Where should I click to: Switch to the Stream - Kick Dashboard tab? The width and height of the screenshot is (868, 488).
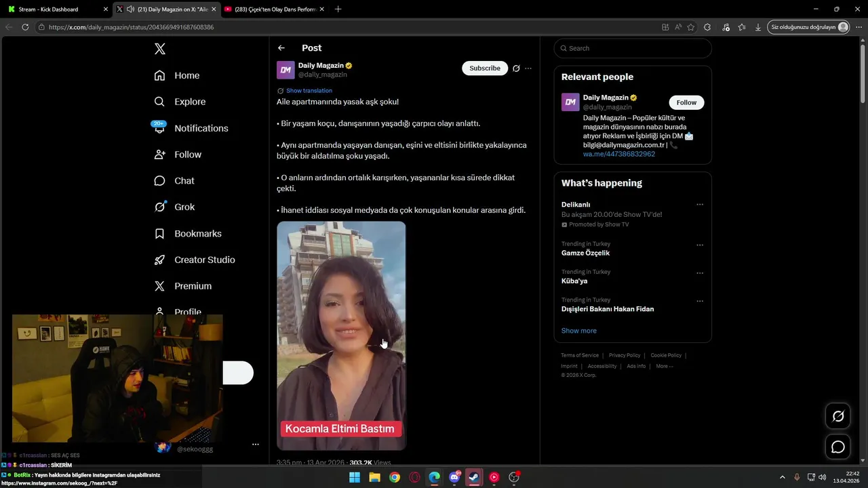58,9
